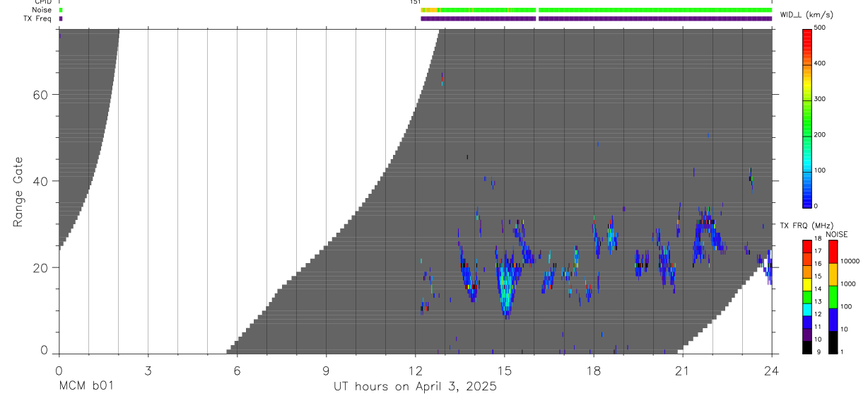Click the "WID⊥ (km/s)" color bar title
Image resolution: width=868 pixels, height=401 pixels.
coord(806,15)
